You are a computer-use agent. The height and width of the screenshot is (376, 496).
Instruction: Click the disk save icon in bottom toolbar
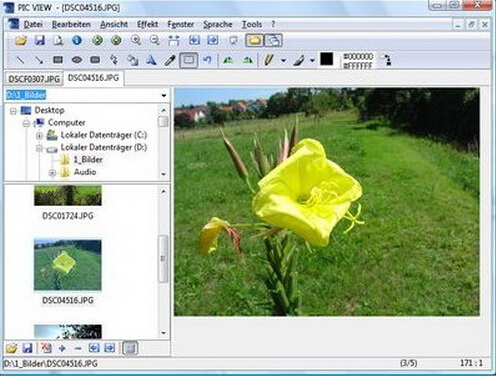[x=27, y=348]
